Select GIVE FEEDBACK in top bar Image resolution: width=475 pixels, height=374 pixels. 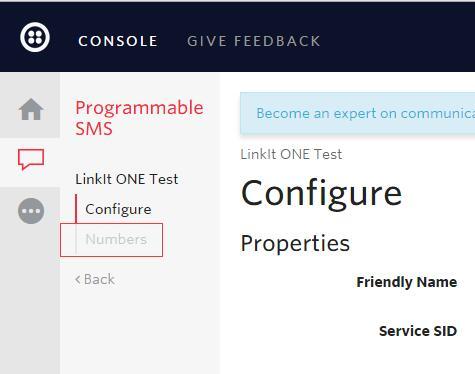pyautogui.click(x=254, y=41)
